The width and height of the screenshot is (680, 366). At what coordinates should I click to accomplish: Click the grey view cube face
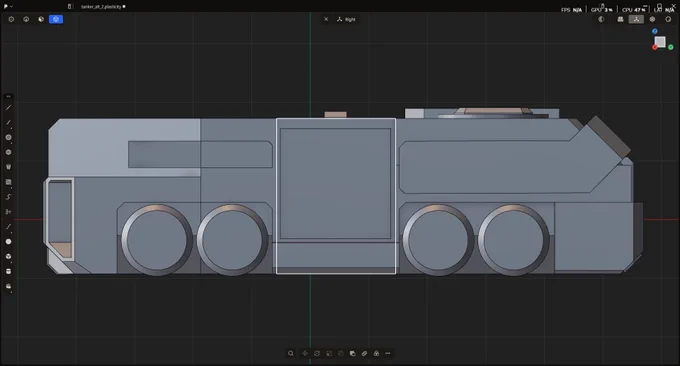click(660, 42)
